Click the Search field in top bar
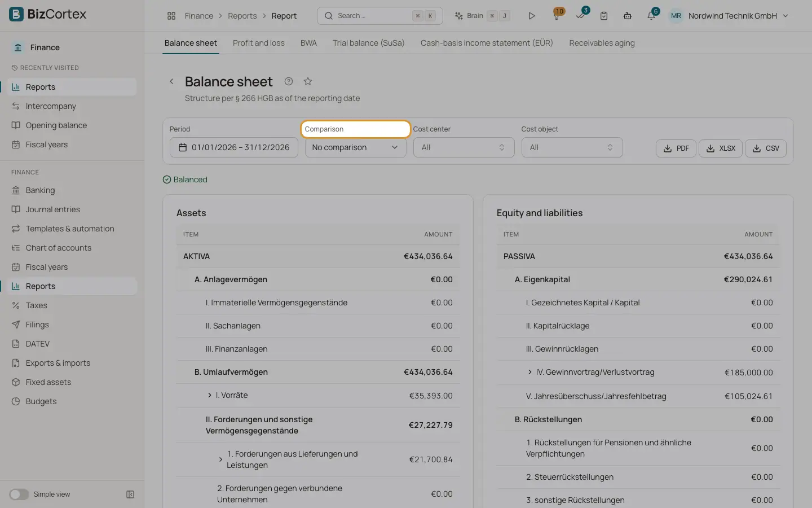This screenshot has height=508, width=812. pos(380,16)
